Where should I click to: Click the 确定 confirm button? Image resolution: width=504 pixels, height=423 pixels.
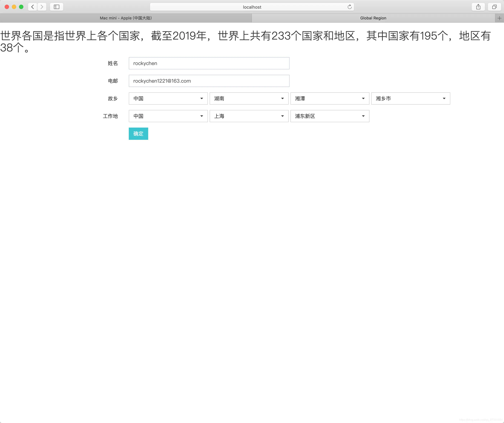(138, 134)
